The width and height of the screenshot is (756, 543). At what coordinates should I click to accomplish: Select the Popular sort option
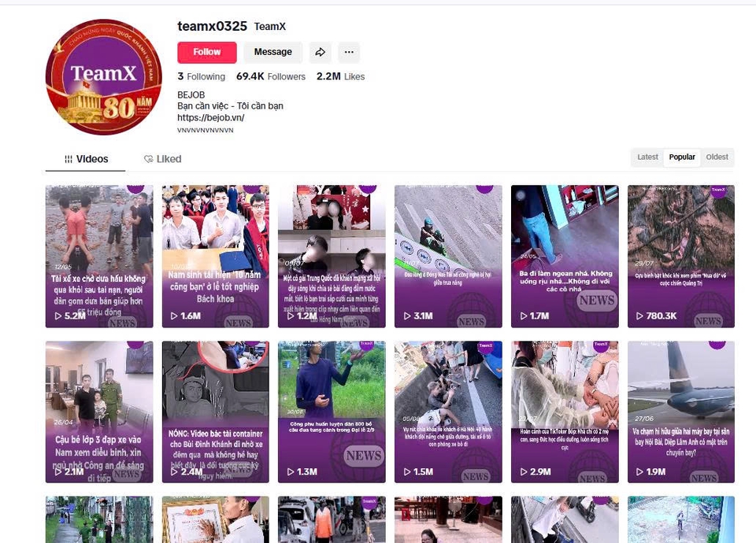(x=682, y=157)
